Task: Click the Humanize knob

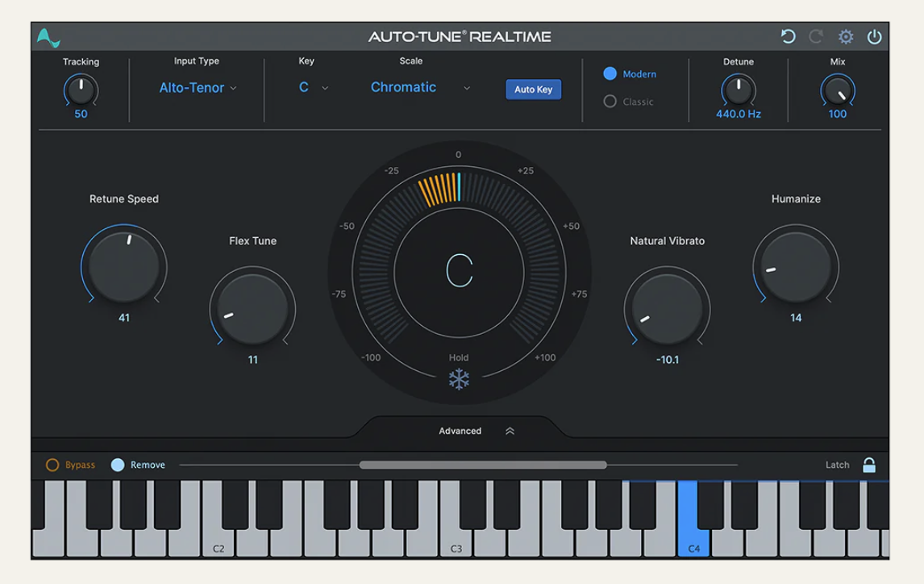Action: coord(796,266)
